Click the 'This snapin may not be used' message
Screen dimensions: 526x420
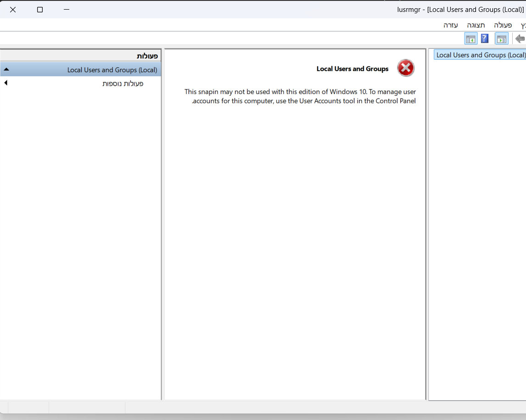click(300, 96)
